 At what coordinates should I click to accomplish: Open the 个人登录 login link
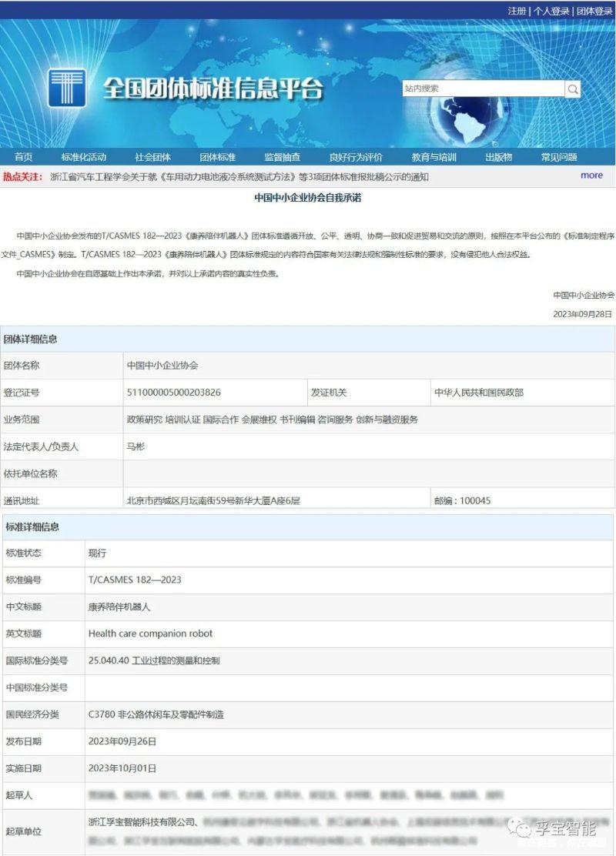pyautogui.click(x=551, y=11)
